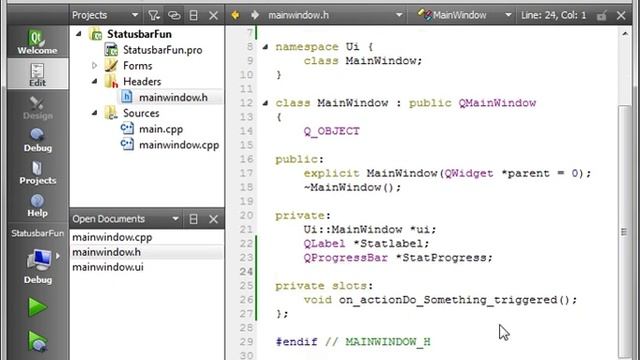
Task: Click the scroll up arrow in editor
Action: tap(625, 34)
